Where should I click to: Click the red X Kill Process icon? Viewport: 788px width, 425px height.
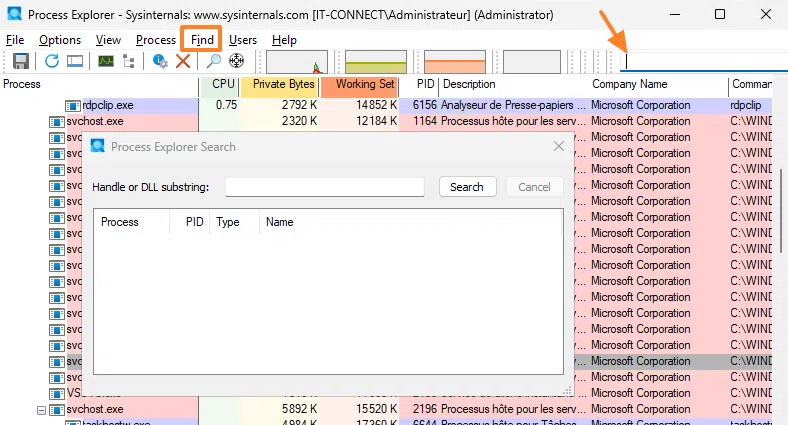(183, 62)
